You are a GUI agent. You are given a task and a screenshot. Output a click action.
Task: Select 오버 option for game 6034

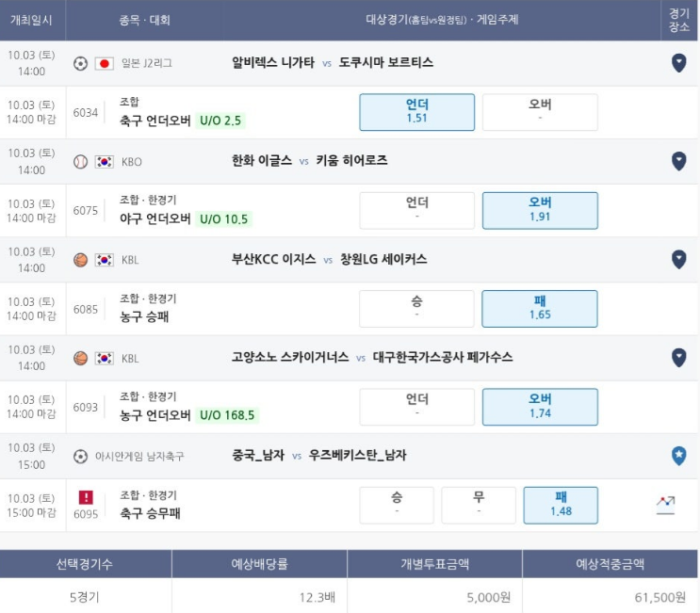coord(540,112)
